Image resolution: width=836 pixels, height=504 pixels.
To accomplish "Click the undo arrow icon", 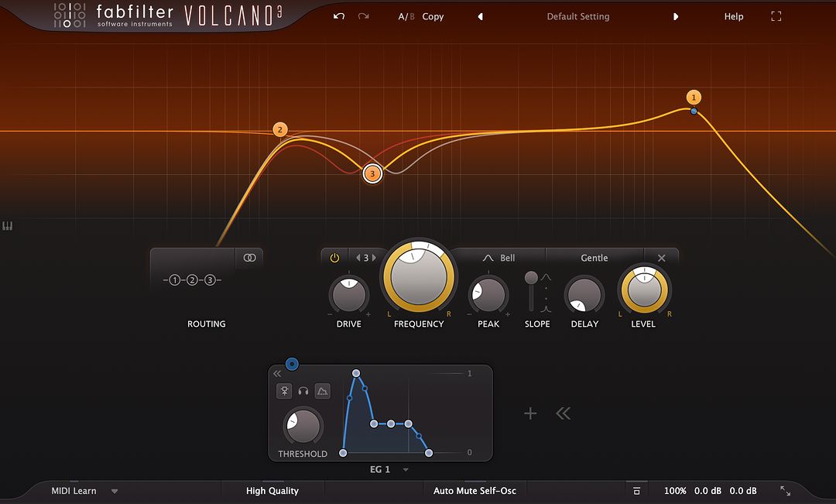I will pos(338,16).
